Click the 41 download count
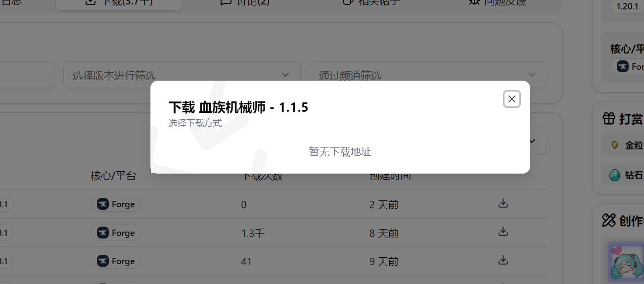 [x=246, y=261]
